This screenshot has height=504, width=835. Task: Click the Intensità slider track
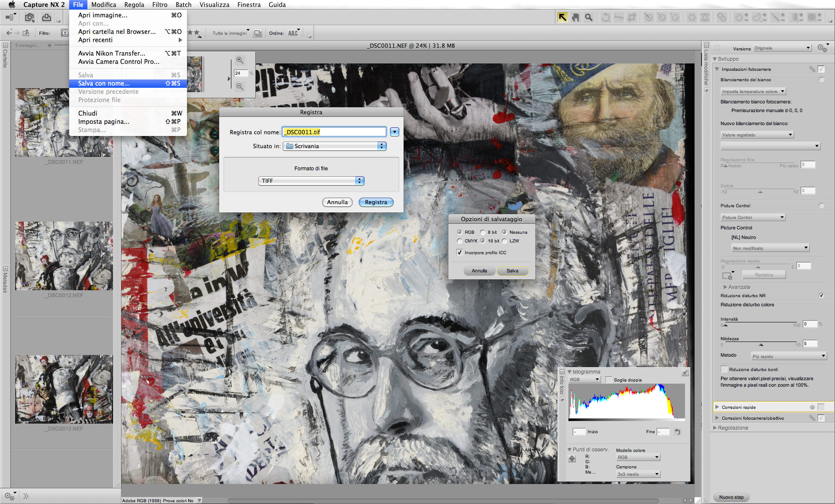tap(760, 322)
